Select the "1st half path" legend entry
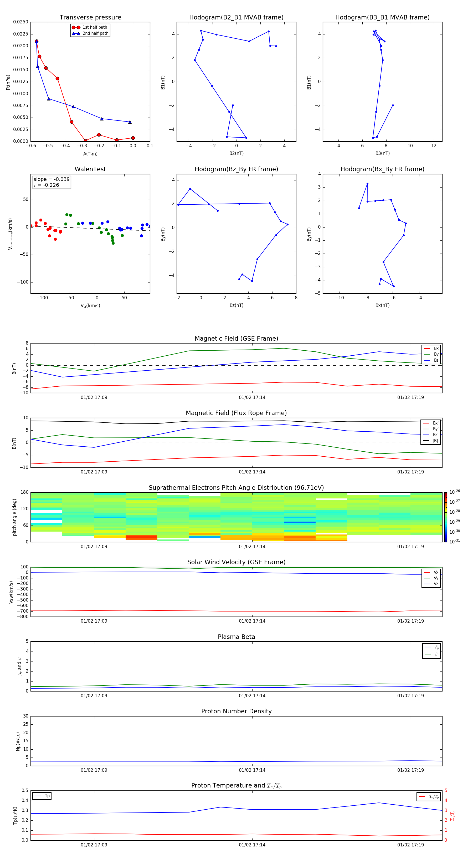The height and width of the screenshot is (868, 473). click(90, 27)
